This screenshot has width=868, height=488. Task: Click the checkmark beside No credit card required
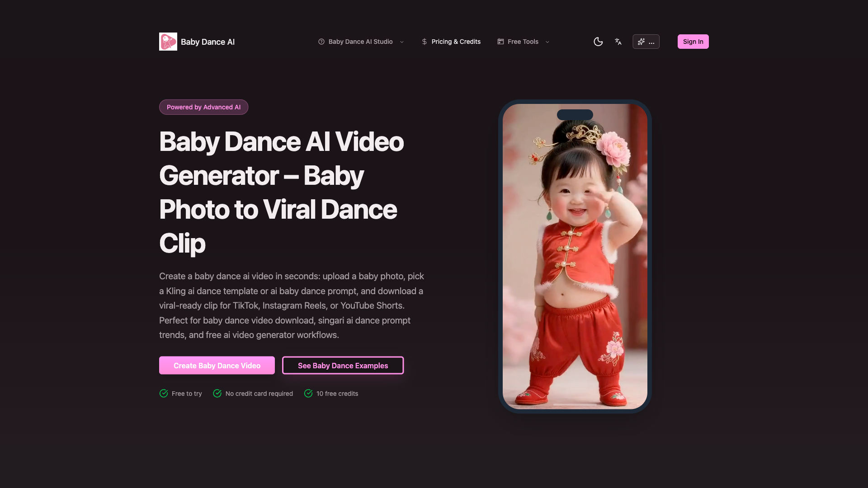(x=217, y=394)
